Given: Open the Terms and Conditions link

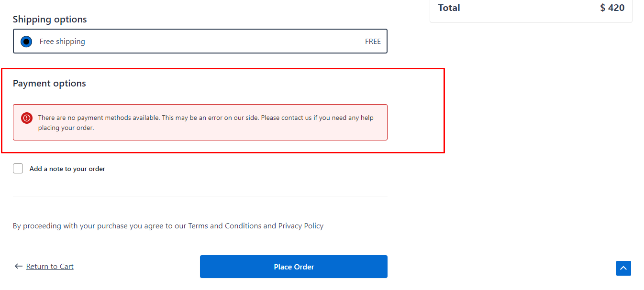Looking at the screenshot, I should [x=224, y=226].
